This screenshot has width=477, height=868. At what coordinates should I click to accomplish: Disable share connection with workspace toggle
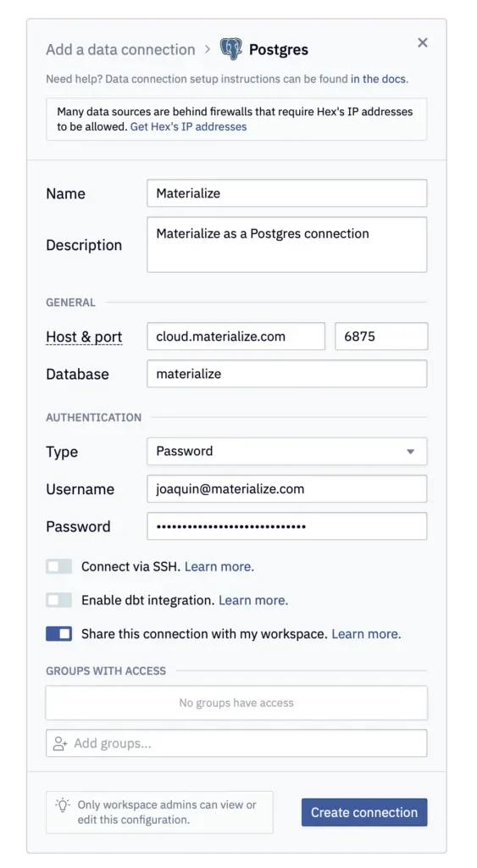[x=59, y=634]
